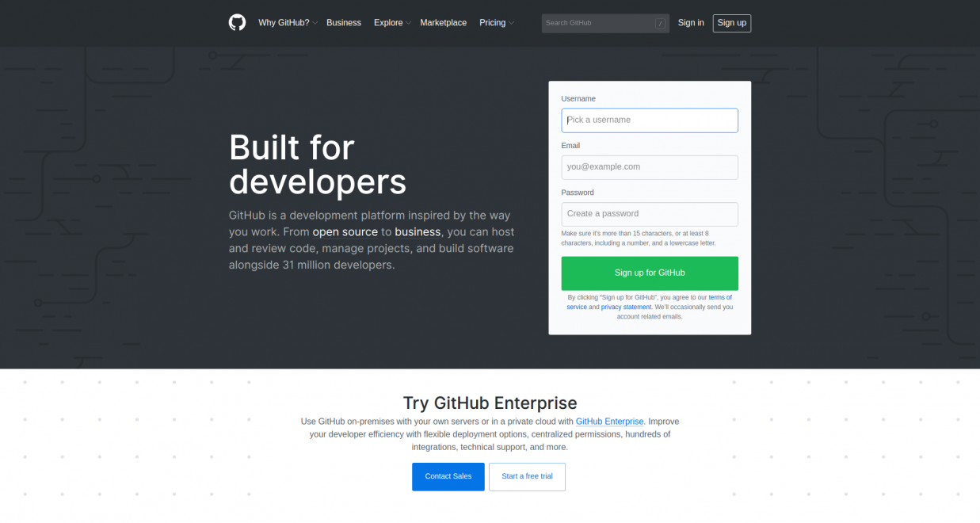Image resolution: width=980 pixels, height=523 pixels.
Task: Click the Contact Sales button
Action: point(448,477)
